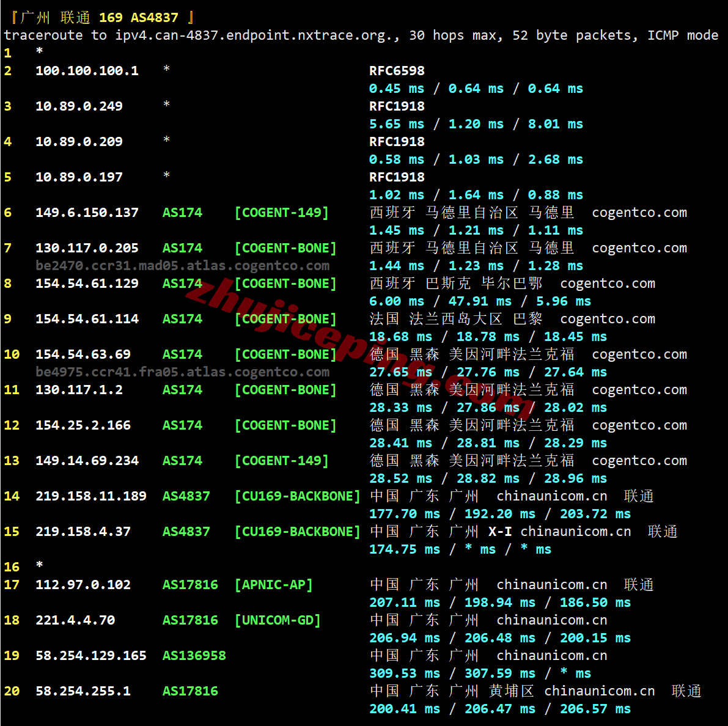The width and height of the screenshot is (728, 726).
Task: Click the [APNIC-AP] network tag
Action: pos(273,585)
